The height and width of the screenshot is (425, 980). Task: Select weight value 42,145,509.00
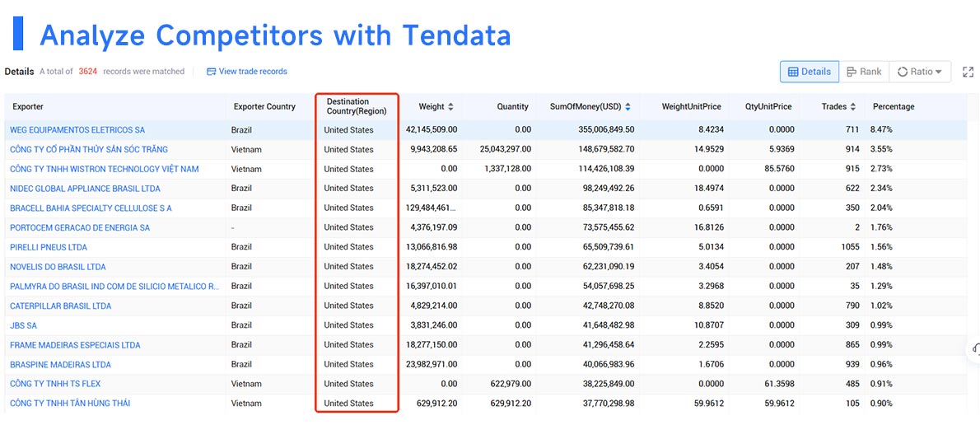click(x=432, y=130)
